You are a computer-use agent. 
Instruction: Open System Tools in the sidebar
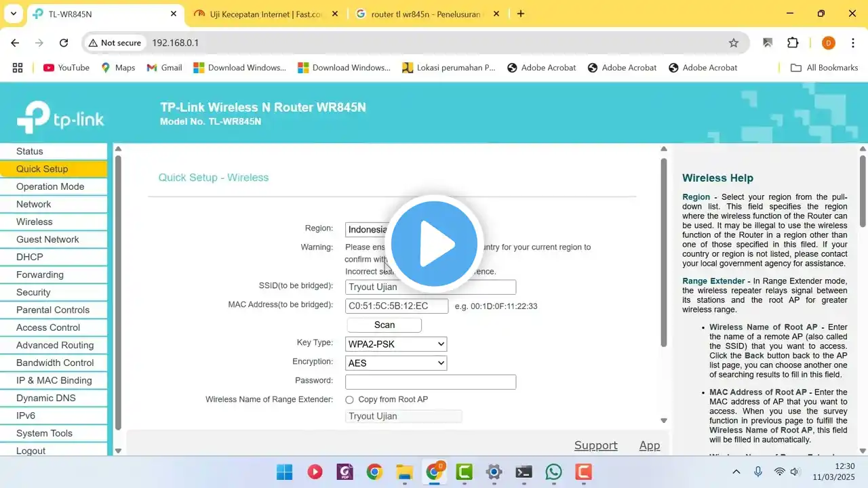[x=54, y=433]
